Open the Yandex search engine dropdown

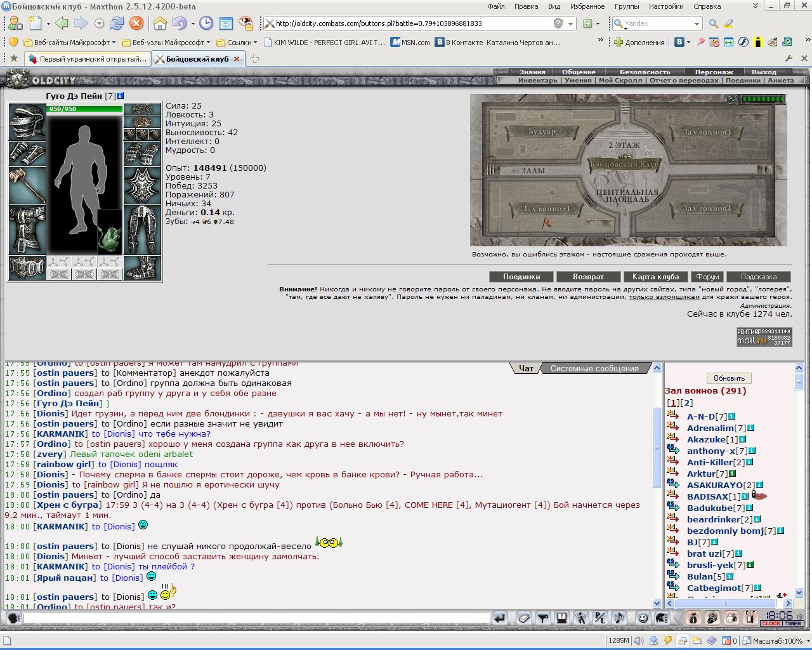click(697, 23)
